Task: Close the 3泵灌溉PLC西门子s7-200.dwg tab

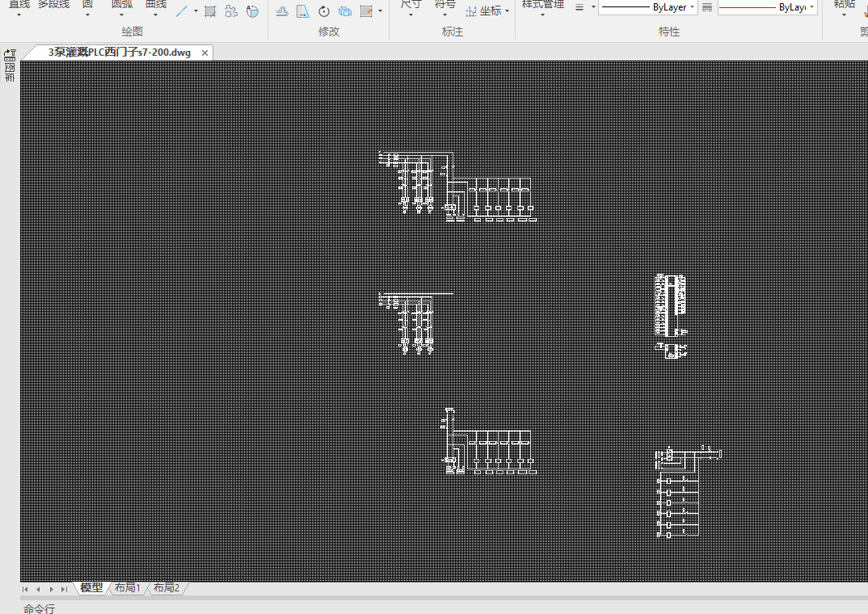Action: point(204,53)
